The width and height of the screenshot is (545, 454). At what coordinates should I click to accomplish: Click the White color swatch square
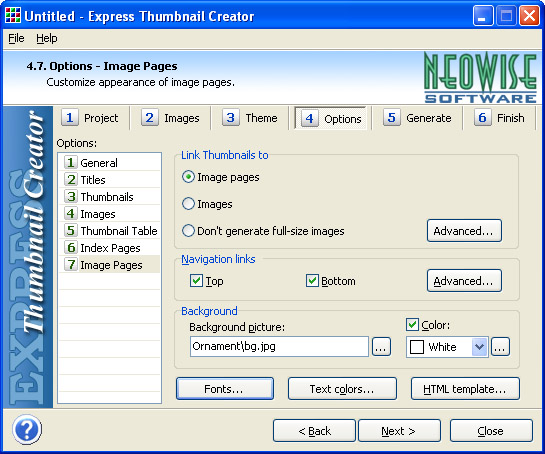coord(417,347)
